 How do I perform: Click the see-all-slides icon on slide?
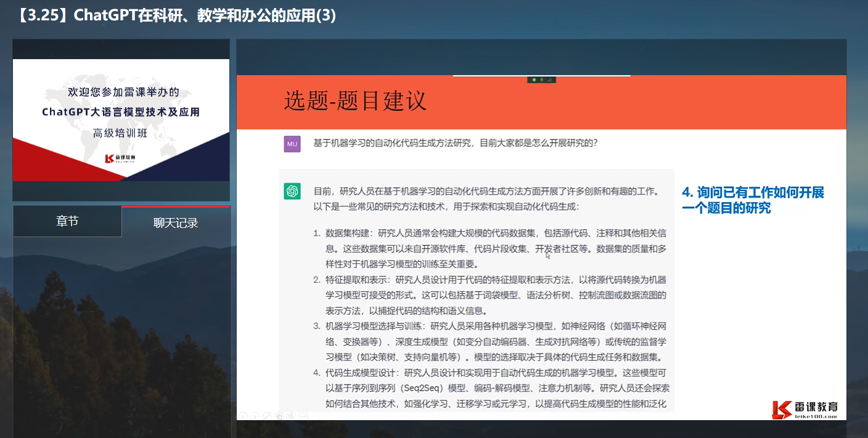point(279,415)
